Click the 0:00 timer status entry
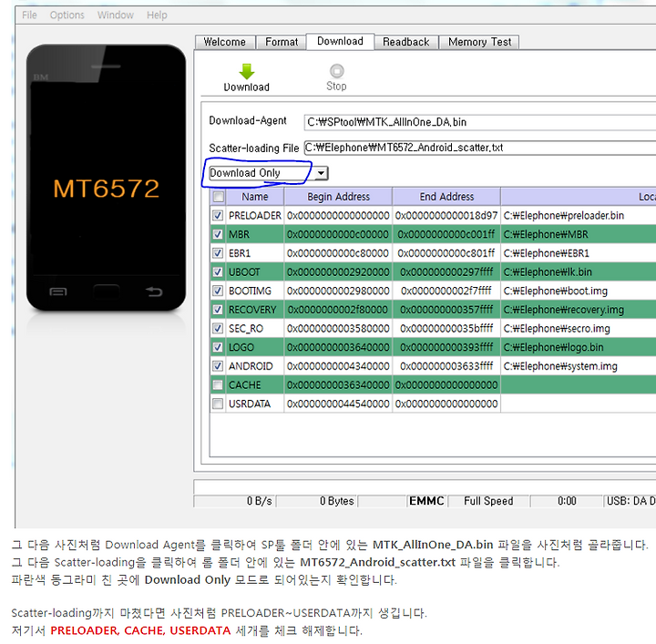Image resolution: width=656 pixels, height=644 pixels. pyautogui.click(x=567, y=501)
